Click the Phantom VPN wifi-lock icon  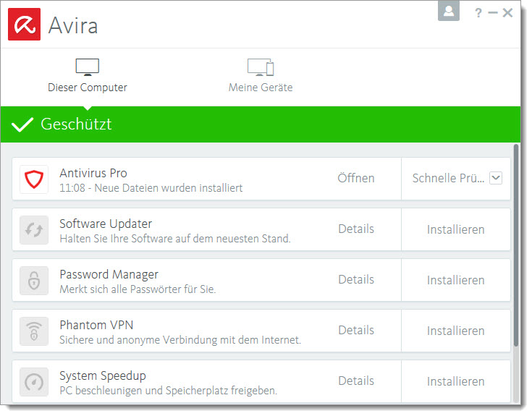pyautogui.click(x=34, y=331)
